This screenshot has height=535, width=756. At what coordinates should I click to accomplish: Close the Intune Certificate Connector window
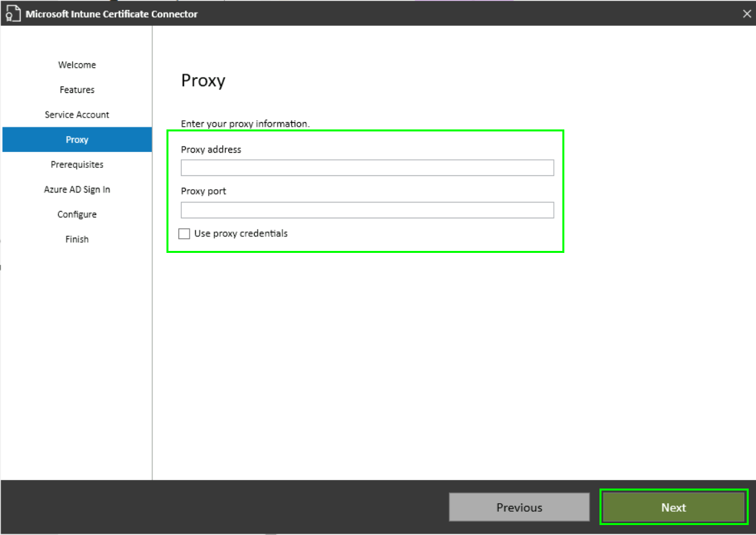[x=747, y=13]
